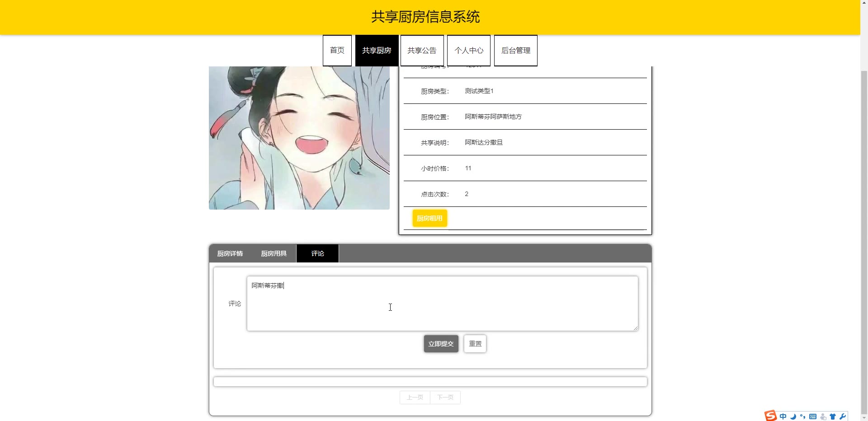This screenshot has width=868, height=421.
Task: Click the hourly price value 11
Action: tap(468, 168)
